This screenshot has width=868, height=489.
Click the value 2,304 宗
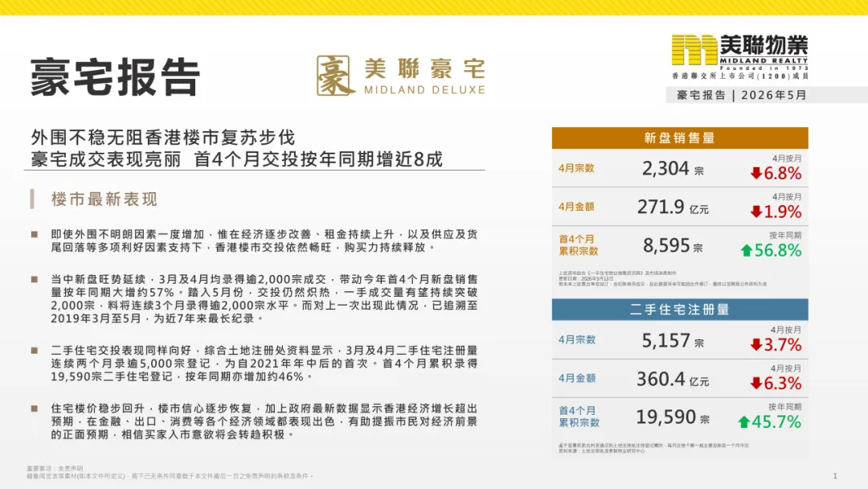(x=673, y=168)
